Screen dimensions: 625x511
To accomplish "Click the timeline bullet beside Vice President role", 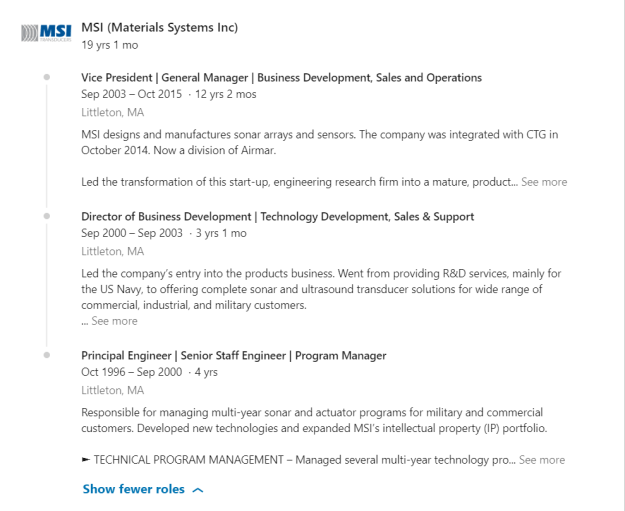I will point(47,77).
